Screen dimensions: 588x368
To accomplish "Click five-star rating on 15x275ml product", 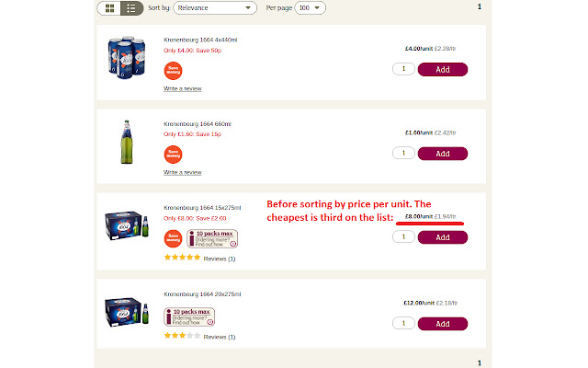I will tap(181, 259).
